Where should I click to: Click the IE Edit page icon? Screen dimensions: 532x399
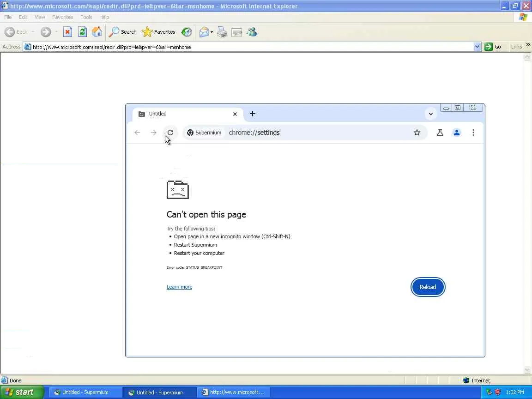pos(236,32)
